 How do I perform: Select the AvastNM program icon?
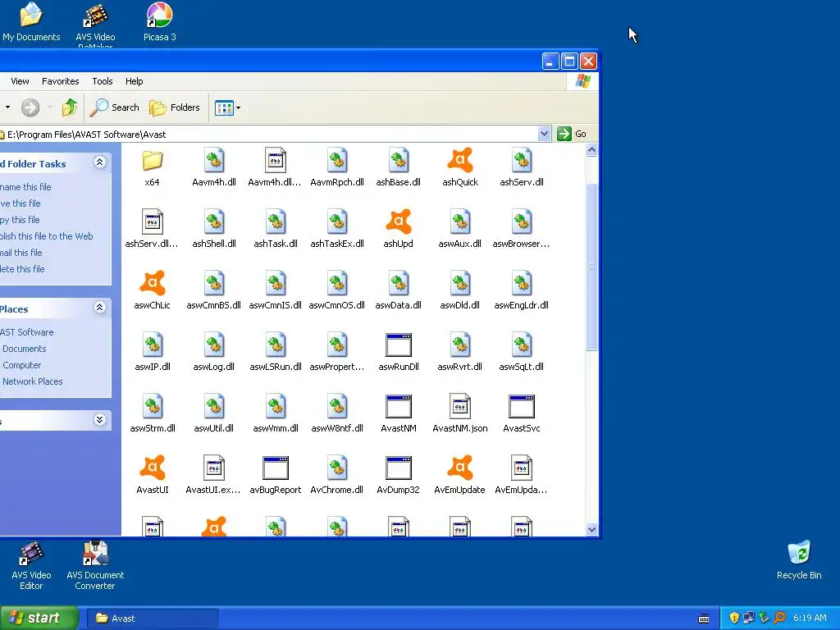(399, 407)
